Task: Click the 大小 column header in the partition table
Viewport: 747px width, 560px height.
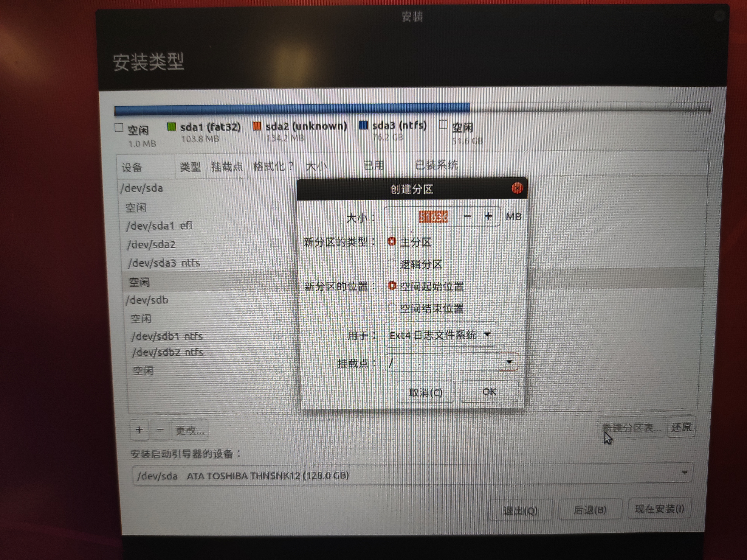Action: coord(316,166)
